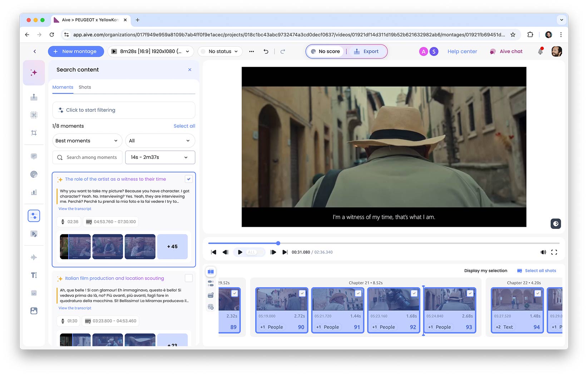Screen dimensions: 588x375
Task: Click the round player settings icon on video
Action: pyautogui.click(x=556, y=224)
